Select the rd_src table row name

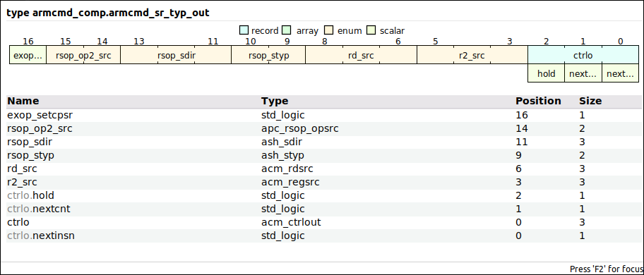tap(22, 169)
